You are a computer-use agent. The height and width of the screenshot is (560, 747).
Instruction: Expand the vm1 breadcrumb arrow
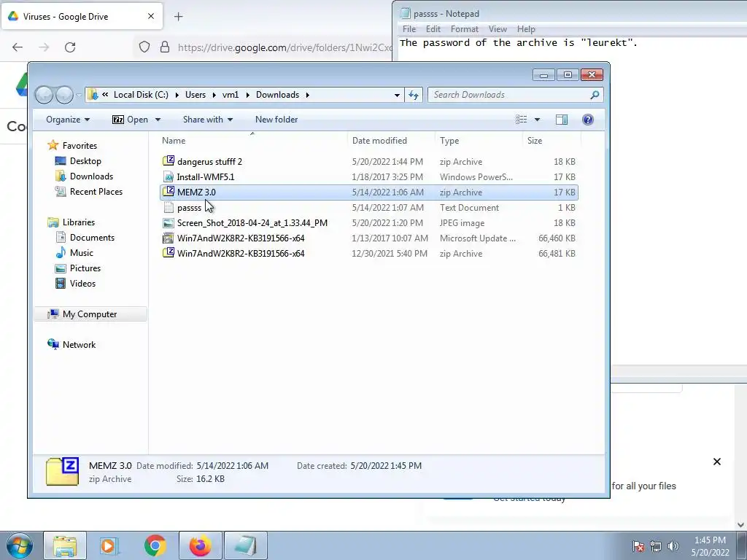[x=247, y=95]
